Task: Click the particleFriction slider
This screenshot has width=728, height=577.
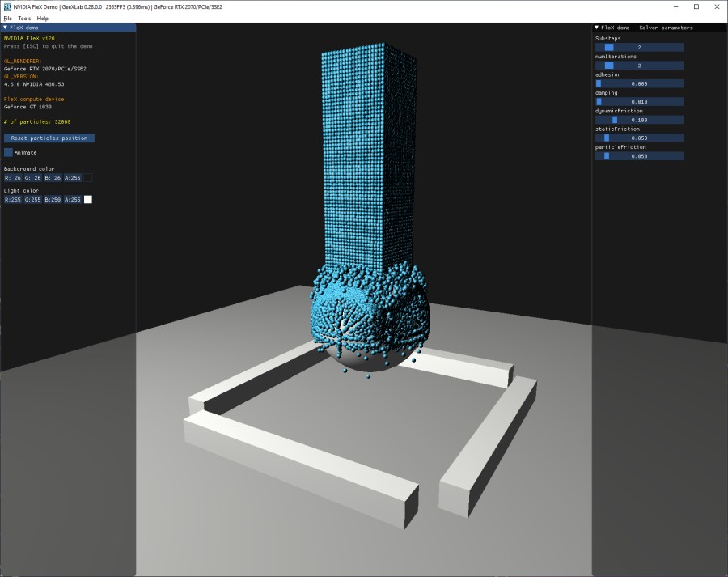Action: coord(639,156)
